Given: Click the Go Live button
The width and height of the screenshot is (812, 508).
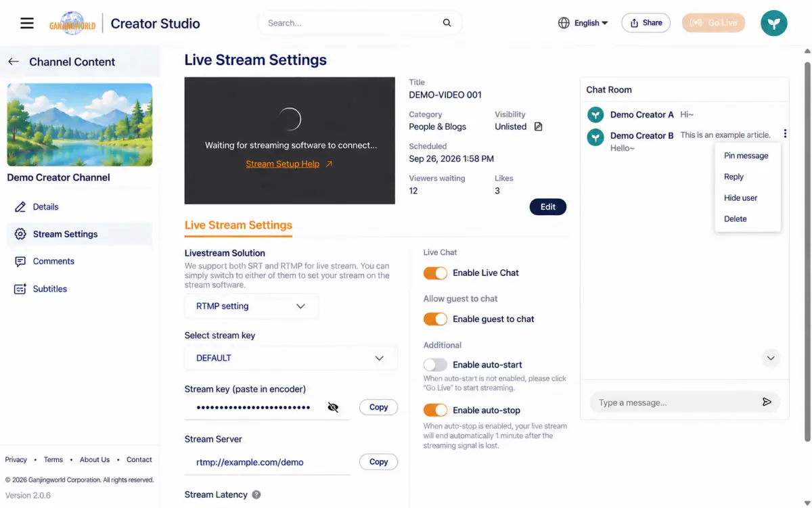Looking at the screenshot, I should click(713, 23).
